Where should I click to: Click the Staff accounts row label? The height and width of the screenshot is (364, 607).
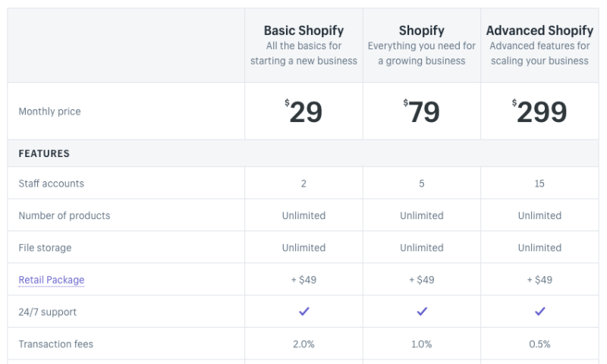pos(52,184)
